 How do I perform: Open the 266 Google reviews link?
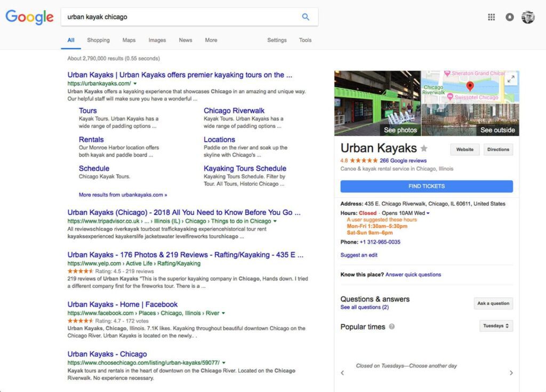point(403,161)
